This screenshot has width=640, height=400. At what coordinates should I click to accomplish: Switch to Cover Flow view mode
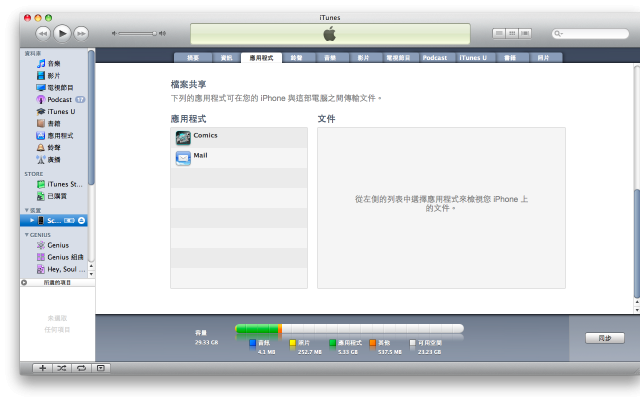(x=525, y=33)
